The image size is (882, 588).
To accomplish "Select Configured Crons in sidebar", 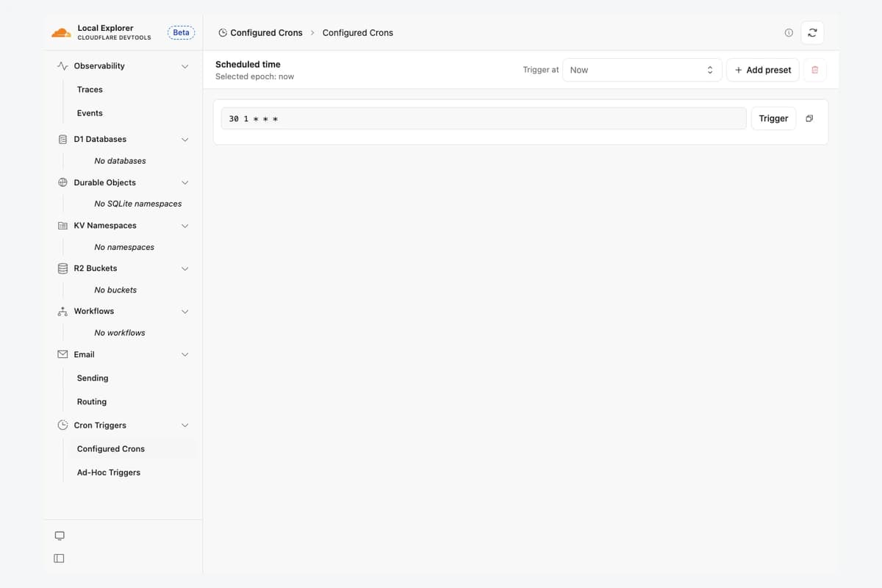I will tap(132, 449).
